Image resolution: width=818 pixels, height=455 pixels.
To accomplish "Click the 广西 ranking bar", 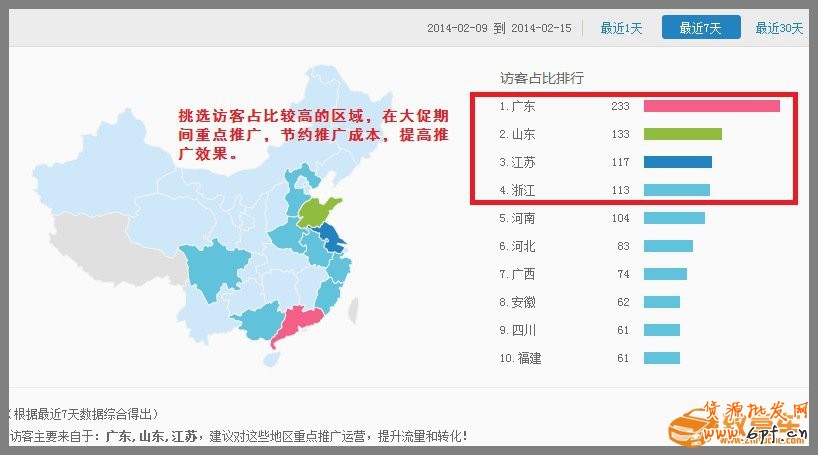I will point(665,274).
